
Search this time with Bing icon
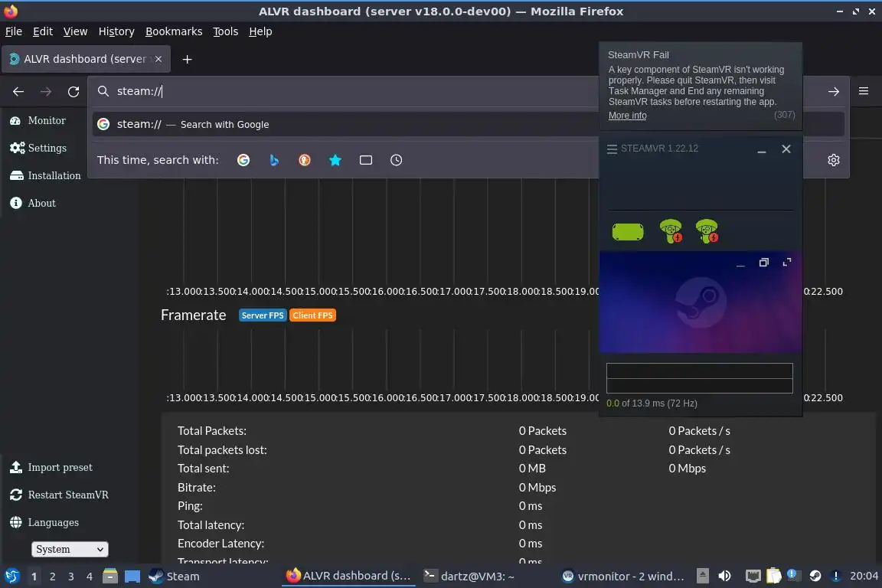tap(274, 160)
